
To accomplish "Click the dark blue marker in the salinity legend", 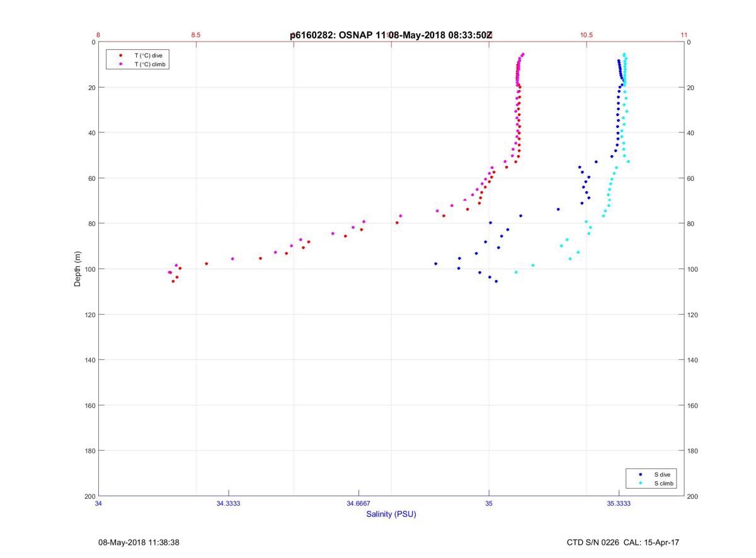I will point(641,474).
